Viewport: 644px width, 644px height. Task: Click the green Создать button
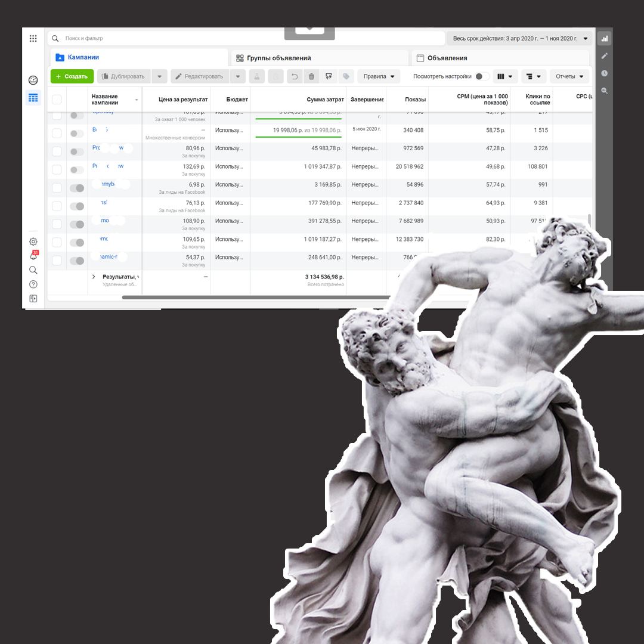click(72, 76)
